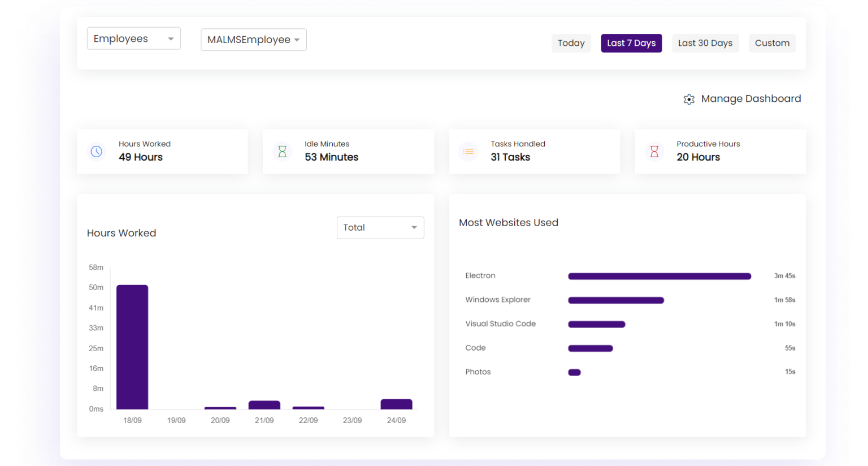This screenshot has width=868, height=466.
Task: Click the clock icon on Hours Worked card
Action: tap(97, 151)
